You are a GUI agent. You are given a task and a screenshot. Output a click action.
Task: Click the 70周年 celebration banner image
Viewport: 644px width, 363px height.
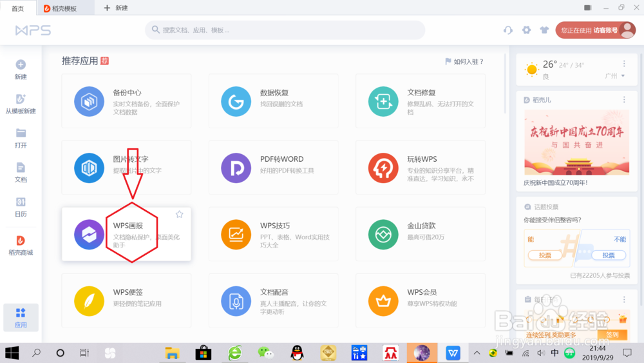576,142
